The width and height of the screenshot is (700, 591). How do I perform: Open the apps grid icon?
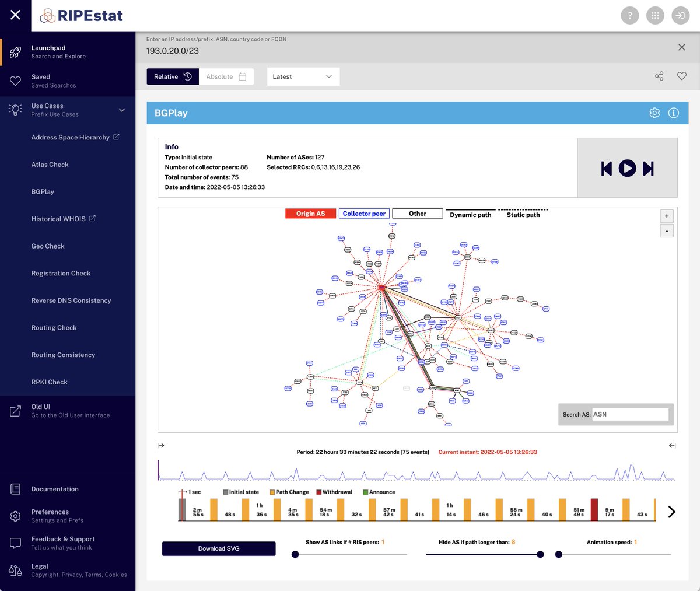pyautogui.click(x=655, y=16)
